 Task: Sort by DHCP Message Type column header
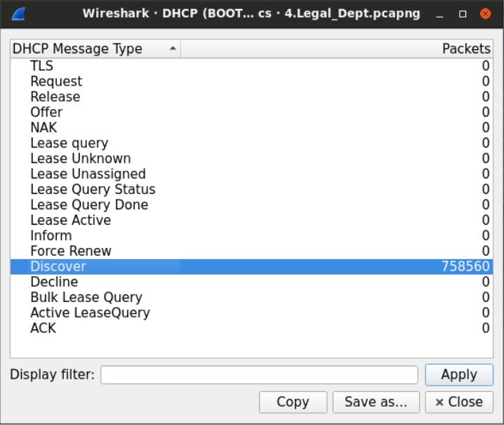click(95, 48)
